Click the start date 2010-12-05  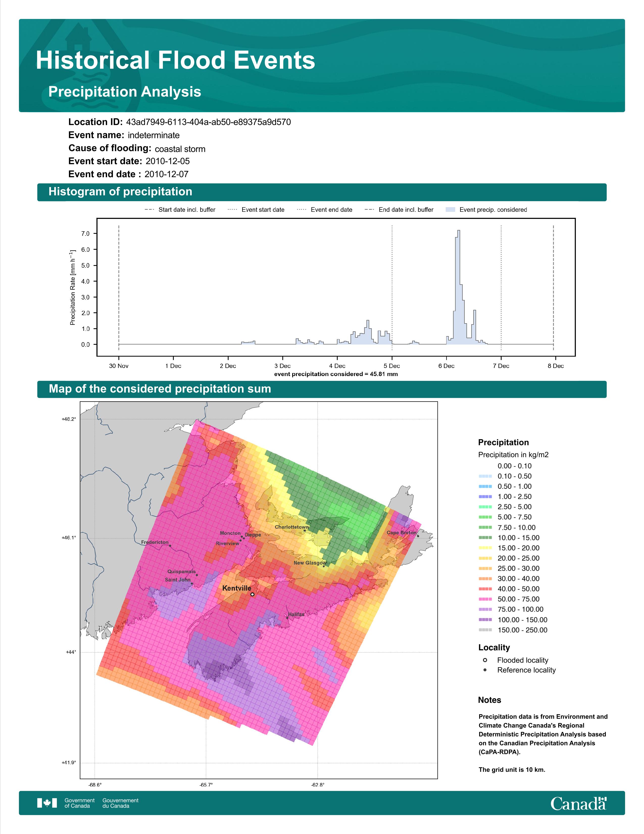167,161
